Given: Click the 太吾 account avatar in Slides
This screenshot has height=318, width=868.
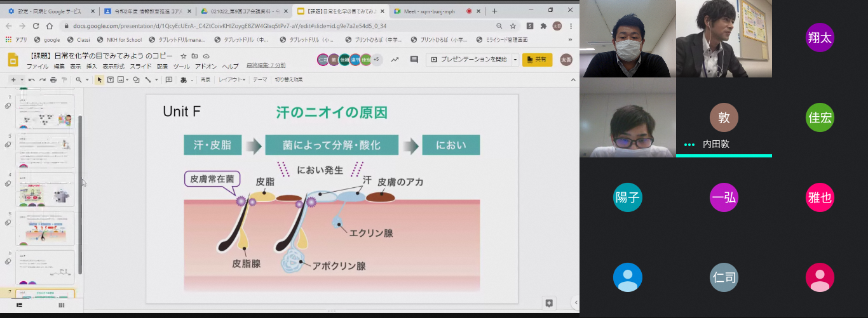Looking at the screenshot, I should click(566, 60).
